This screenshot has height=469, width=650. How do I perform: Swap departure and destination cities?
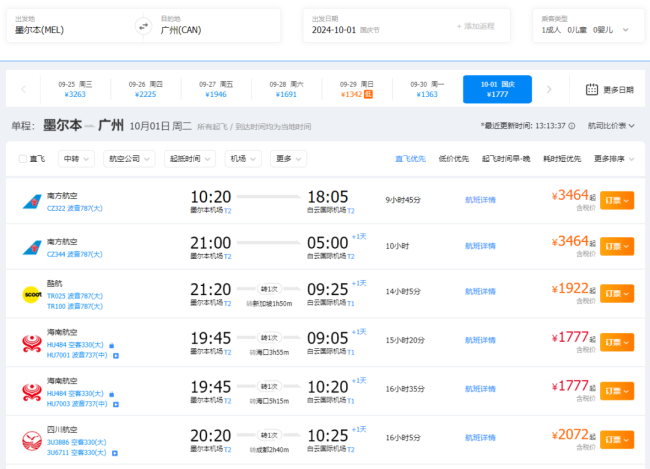click(x=141, y=27)
